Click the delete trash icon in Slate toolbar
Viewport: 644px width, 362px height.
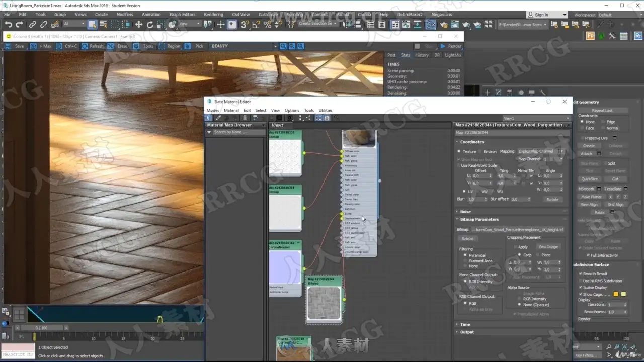click(245, 118)
